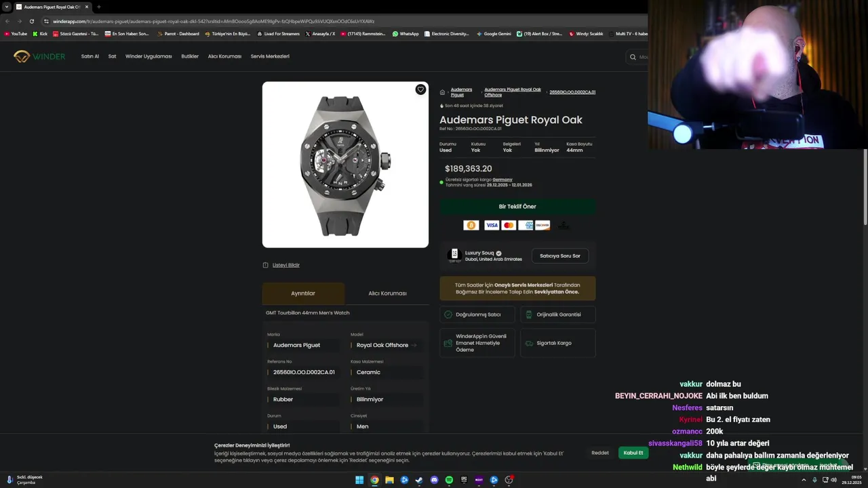The height and width of the screenshot is (488, 868).
Task: Click reference number breadcrumb link
Action: pos(572,92)
